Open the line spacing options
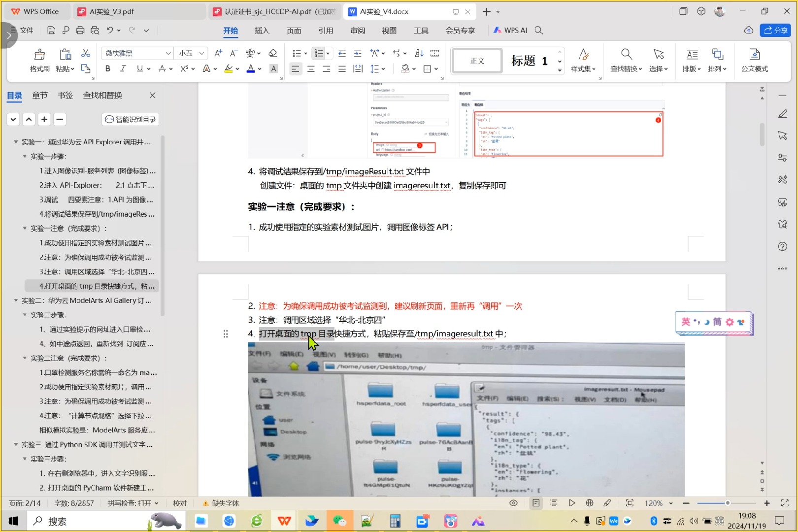 tap(377, 68)
